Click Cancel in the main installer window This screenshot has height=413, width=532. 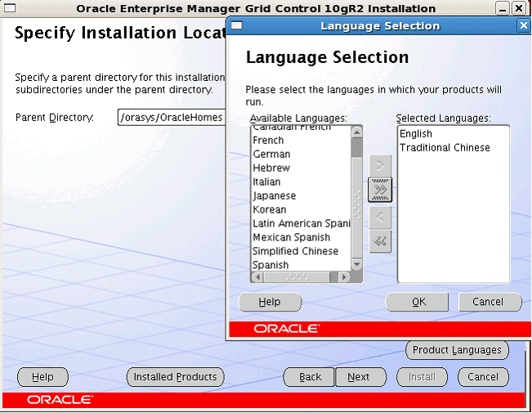[x=483, y=377]
